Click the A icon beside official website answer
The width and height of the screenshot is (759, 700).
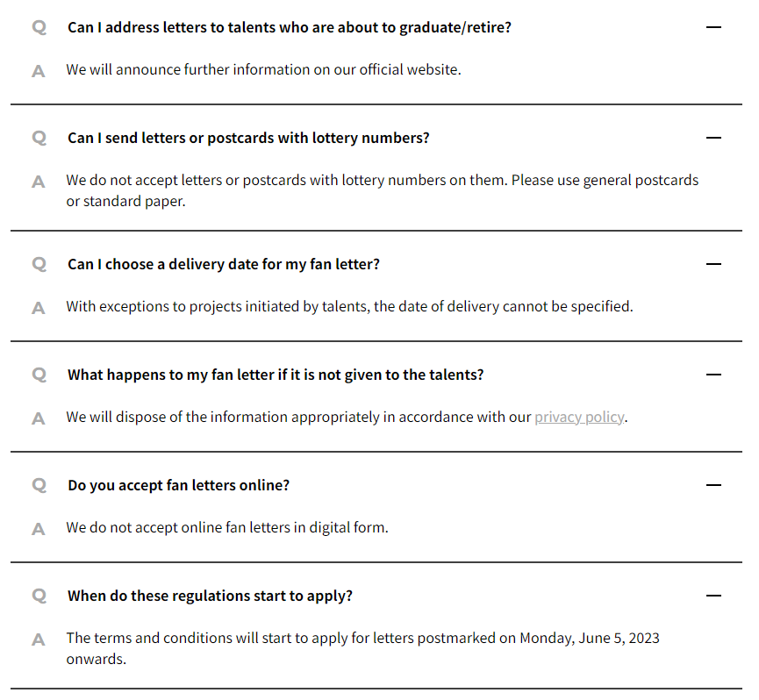(x=39, y=72)
